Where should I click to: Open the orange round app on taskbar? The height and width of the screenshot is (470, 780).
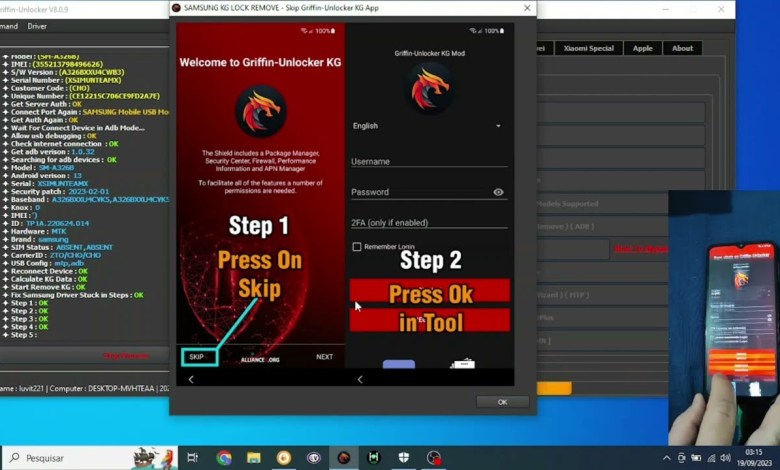click(284, 458)
